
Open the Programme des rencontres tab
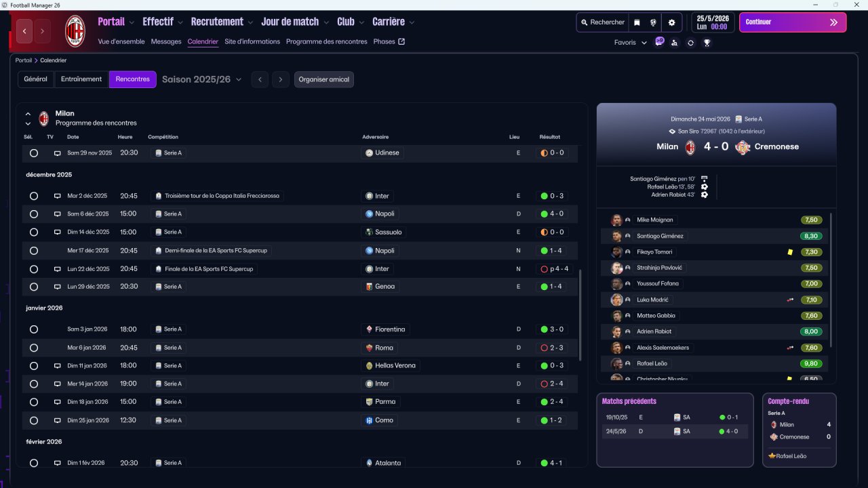pos(327,41)
